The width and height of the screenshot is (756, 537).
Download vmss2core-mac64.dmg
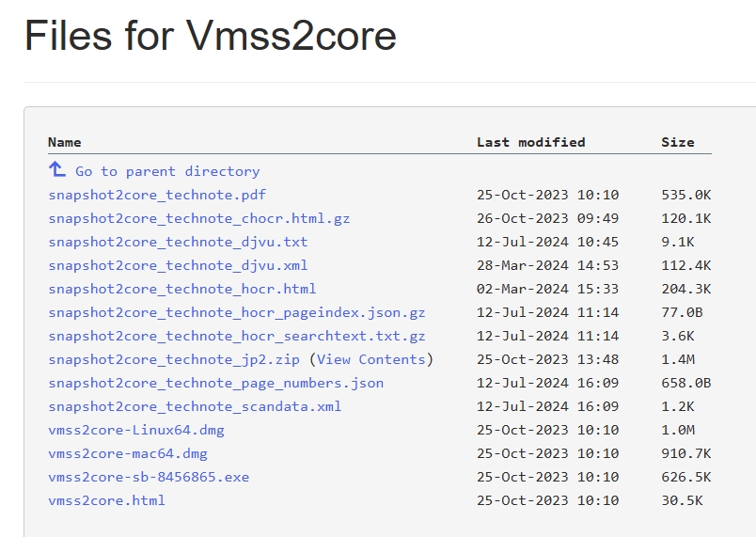pos(128,453)
